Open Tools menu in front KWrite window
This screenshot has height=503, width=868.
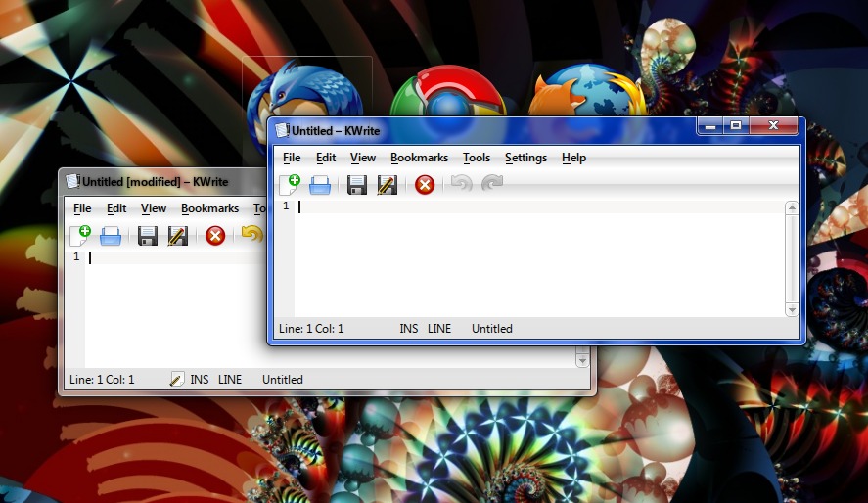(x=477, y=158)
